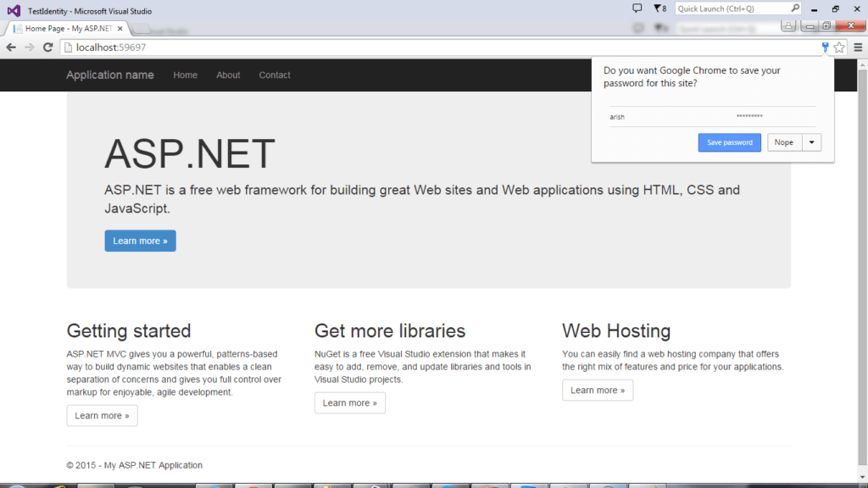Click the large ASP.NET heading
The image size is (868, 488).
[190, 153]
